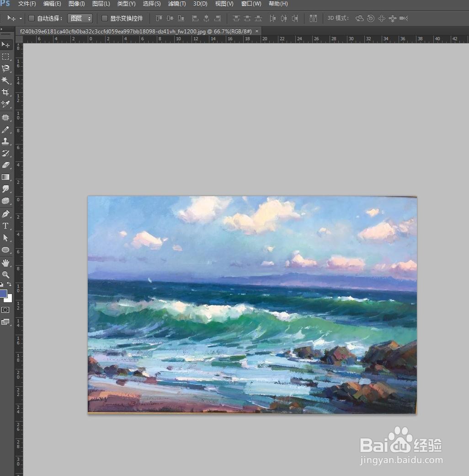Click the white background color swatch
The height and width of the screenshot is (476, 469).
(10, 300)
